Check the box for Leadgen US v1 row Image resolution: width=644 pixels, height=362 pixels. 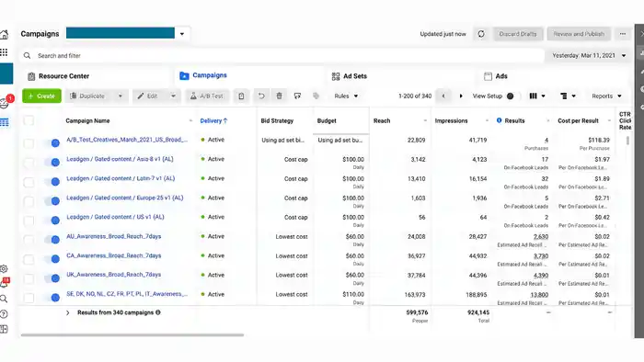pyautogui.click(x=29, y=221)
